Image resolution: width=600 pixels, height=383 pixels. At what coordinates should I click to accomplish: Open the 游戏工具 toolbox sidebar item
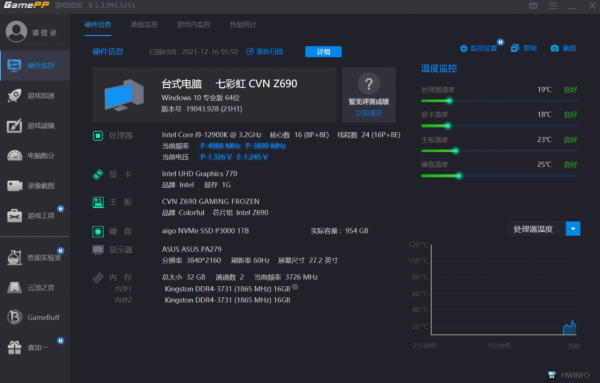click(x=35, y=216)
